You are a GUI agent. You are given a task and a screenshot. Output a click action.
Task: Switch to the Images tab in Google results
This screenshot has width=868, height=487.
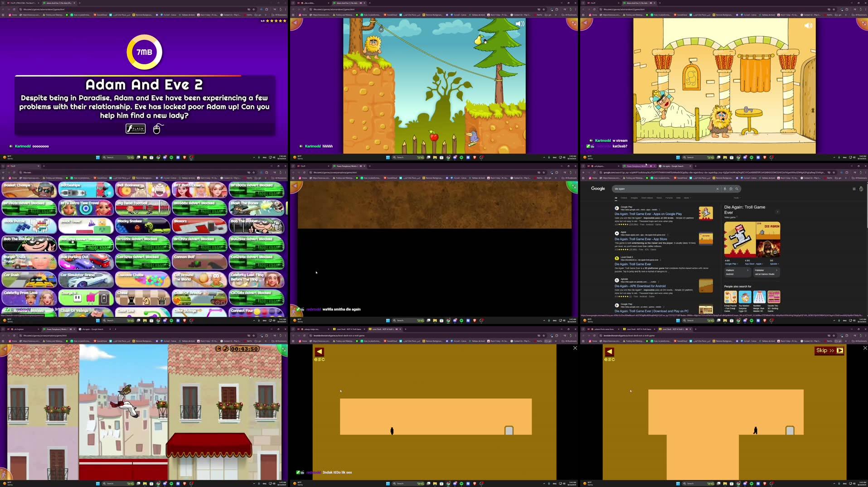[x=634, y=198]
